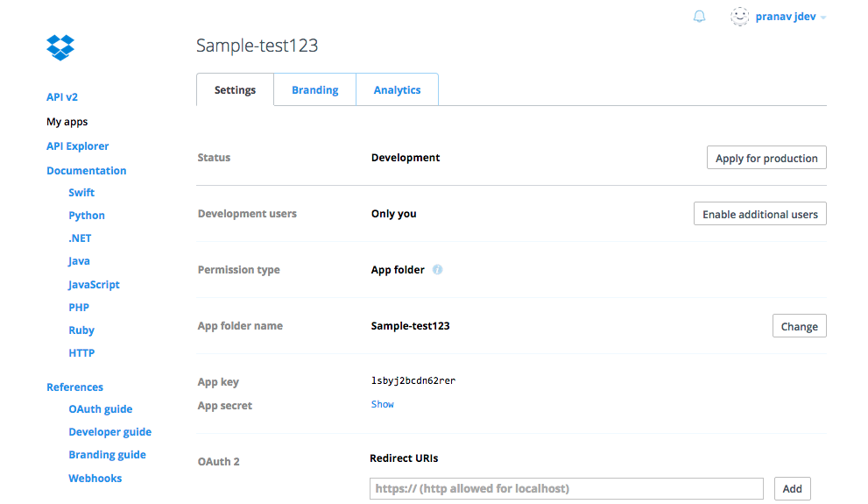Viewport: 868px width, 504px height.
Task: Click the Dropbox logo icon
Action: pyautogui.click(x=60, y=47)
